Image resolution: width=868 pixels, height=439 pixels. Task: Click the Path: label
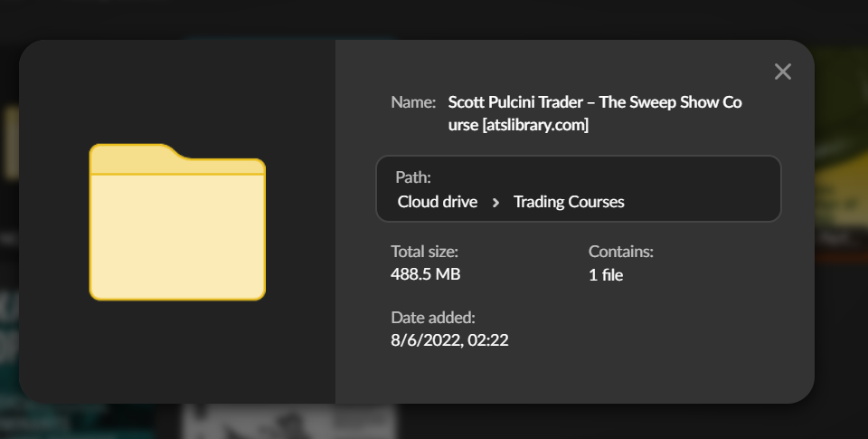pos(413,177)
